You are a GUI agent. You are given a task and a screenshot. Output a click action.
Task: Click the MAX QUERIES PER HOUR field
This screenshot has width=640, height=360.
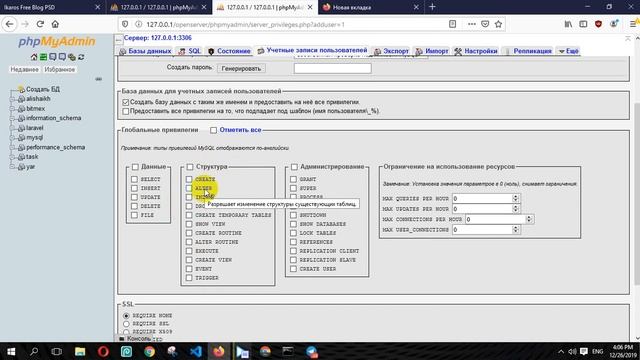tap(486, 198)
